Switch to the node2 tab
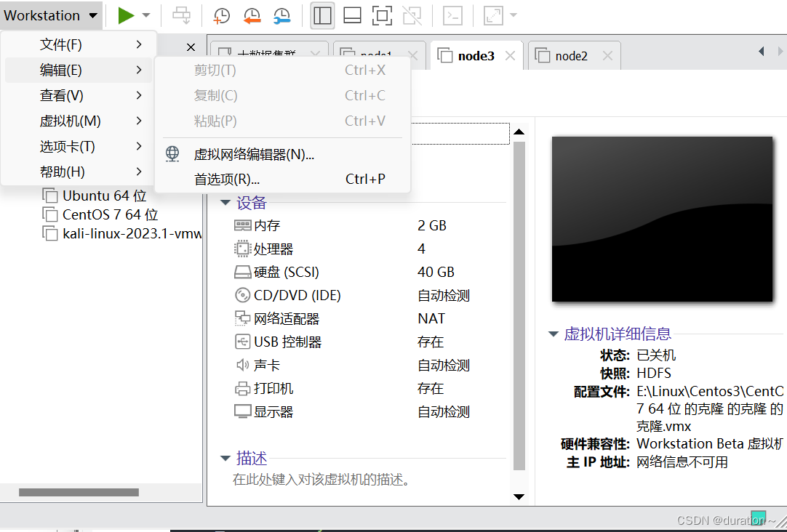 tap(574, 54)
